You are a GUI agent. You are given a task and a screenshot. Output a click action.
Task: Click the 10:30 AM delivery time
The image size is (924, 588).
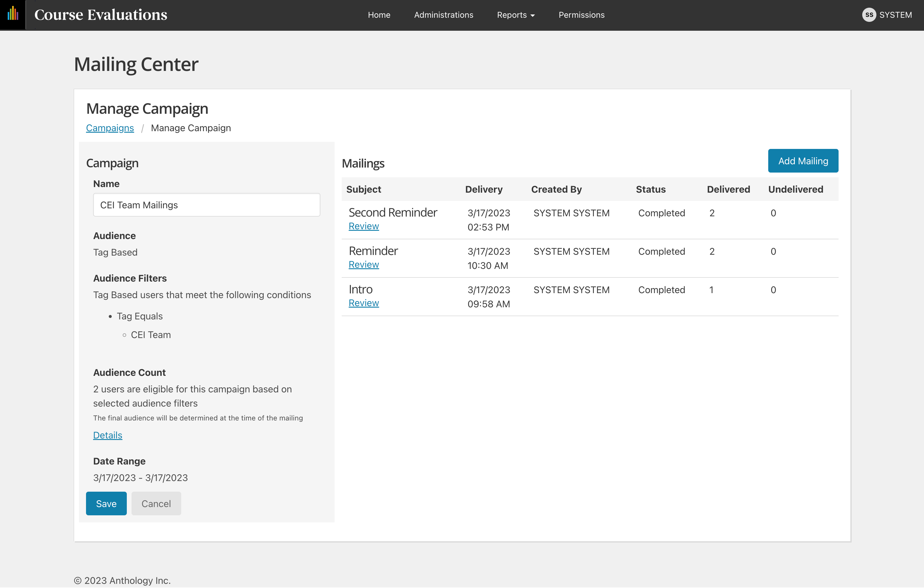[x=488, y=265]
